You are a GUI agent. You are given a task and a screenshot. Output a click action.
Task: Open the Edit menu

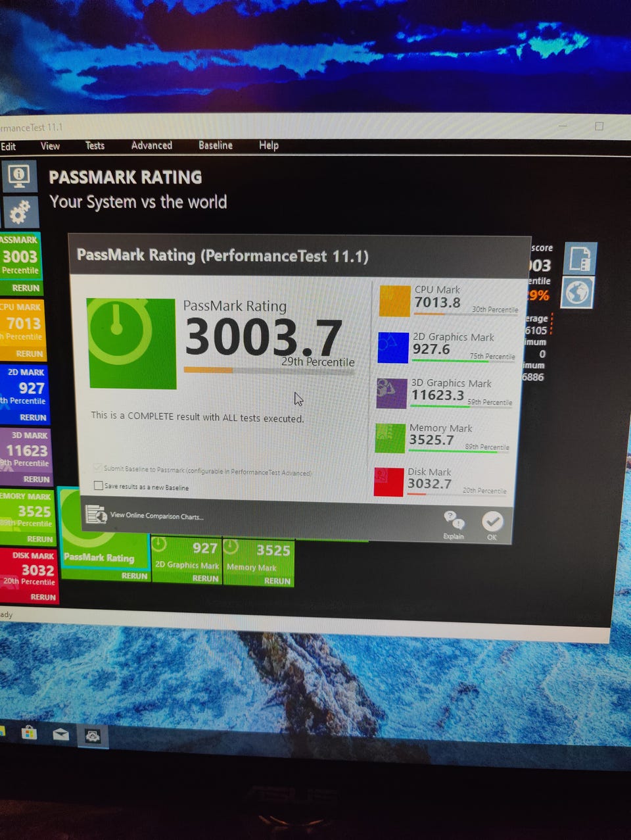click(x=9, y=147)
